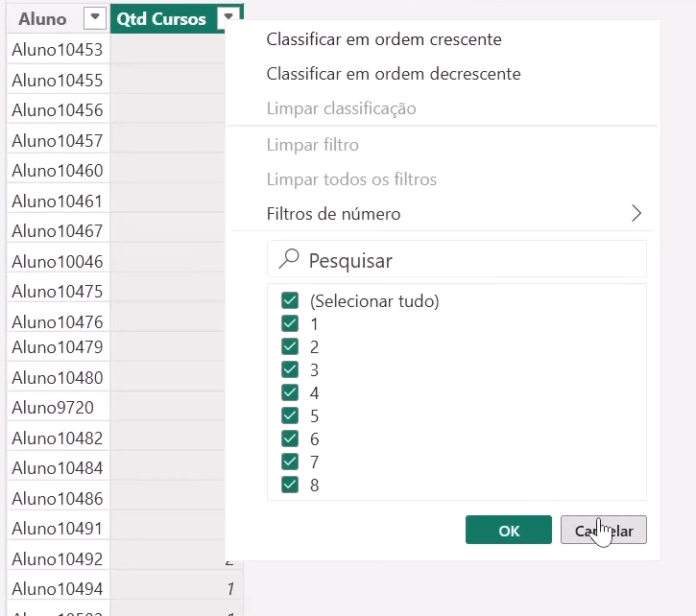Click the Pesquisar search field
The height and width of the screenshot is (616, 696).
[x=457, y=259]
